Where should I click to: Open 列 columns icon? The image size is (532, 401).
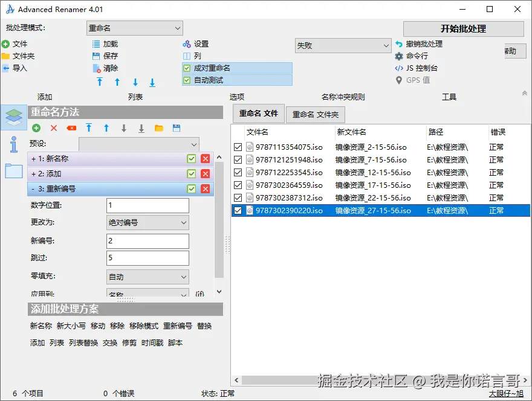click(x=187, y=56)
